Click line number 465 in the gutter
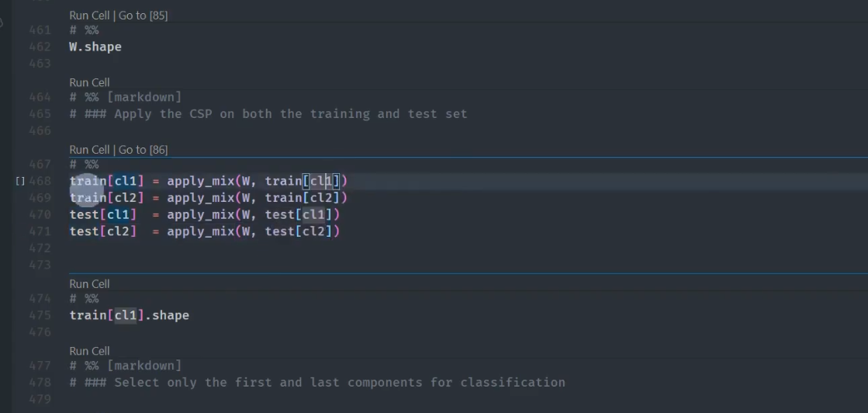The image size is (868, 413). [x=40, y=113]
